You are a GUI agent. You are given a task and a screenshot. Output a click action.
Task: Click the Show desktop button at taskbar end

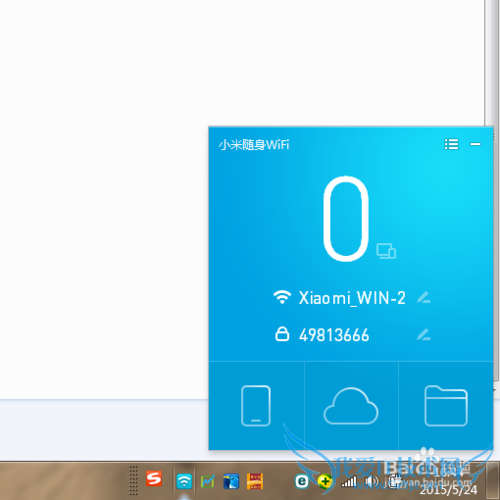[x=493, y=481]
